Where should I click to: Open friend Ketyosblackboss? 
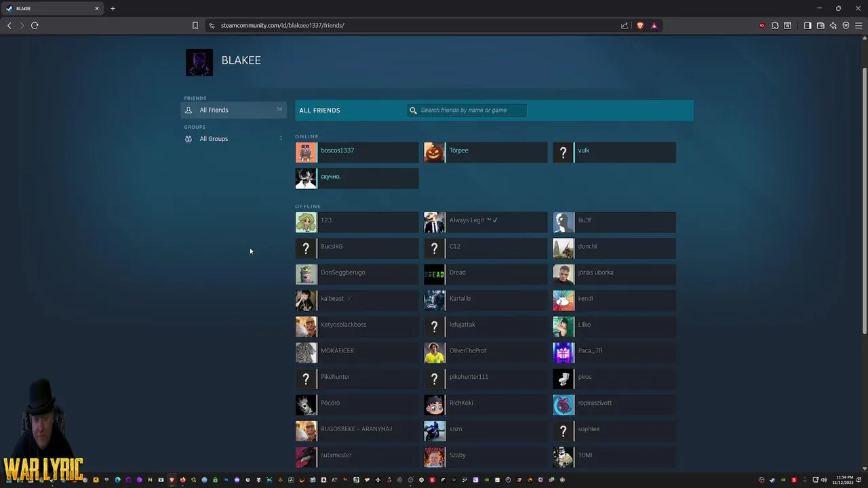[x=357, y=327]
